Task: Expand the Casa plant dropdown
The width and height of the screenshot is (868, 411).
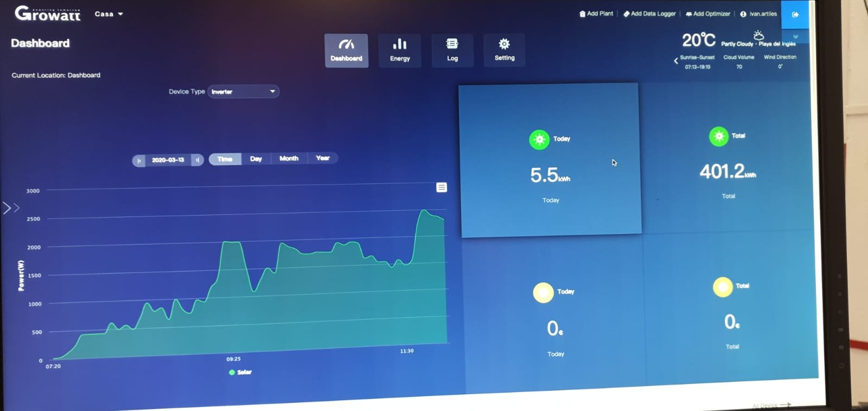Action: 108,14
